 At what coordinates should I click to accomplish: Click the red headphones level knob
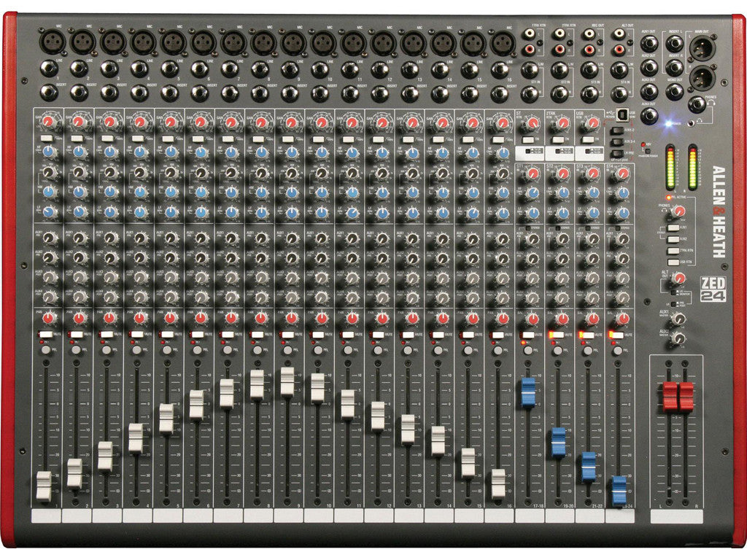(679, 211)
